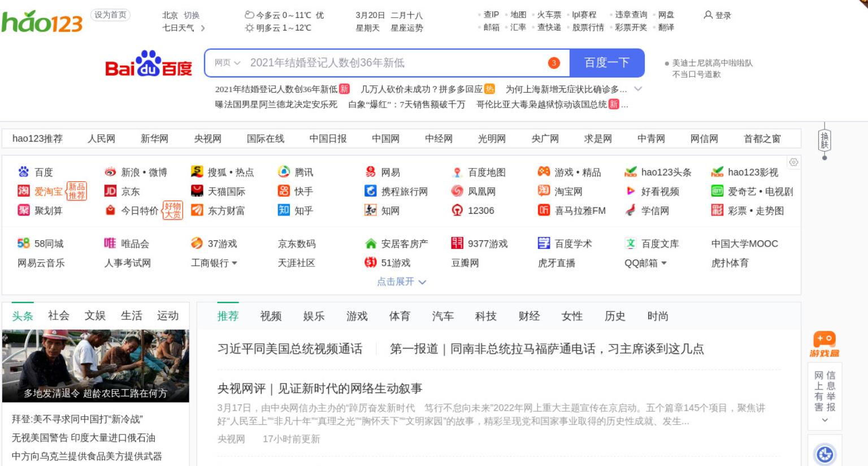Open the 火车票 tool link

tap(549, 15)
